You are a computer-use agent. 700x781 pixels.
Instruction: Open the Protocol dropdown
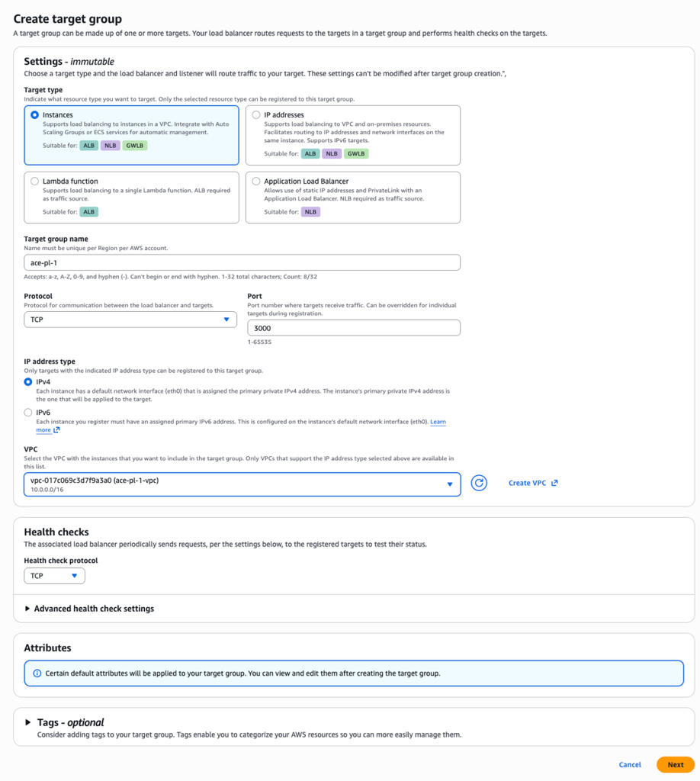tap(130, 319)
